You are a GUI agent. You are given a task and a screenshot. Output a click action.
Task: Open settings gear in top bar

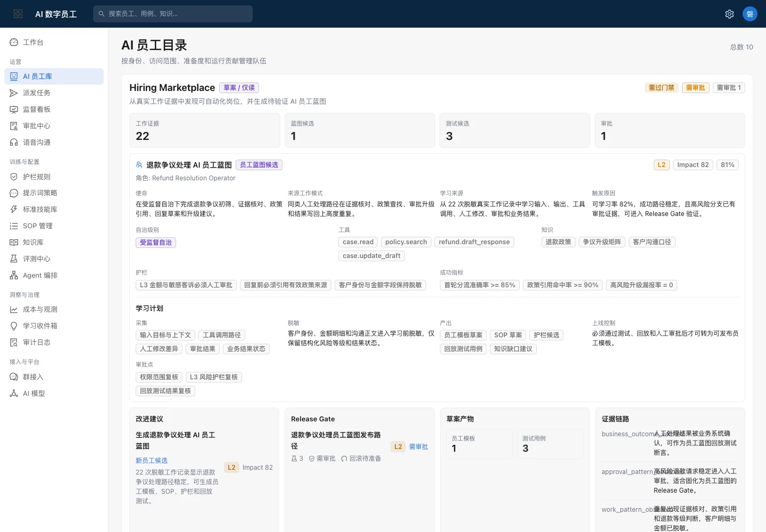(729, 14)
